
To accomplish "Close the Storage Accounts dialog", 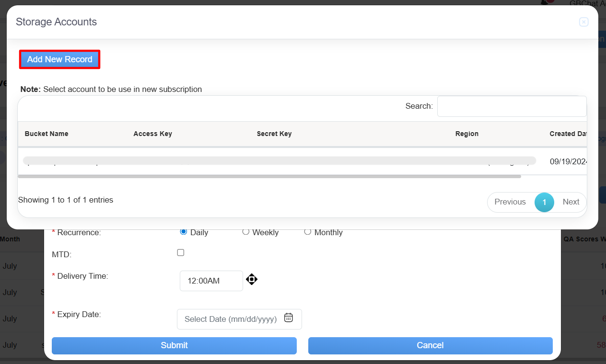I will [583, 22].
